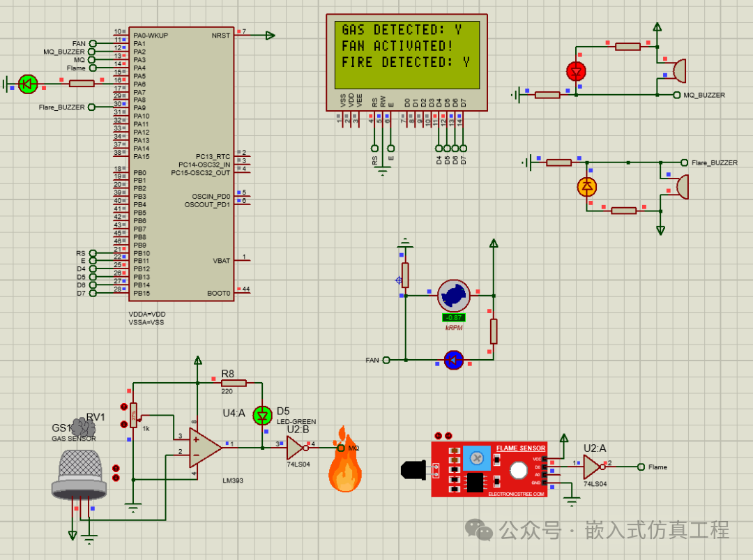This screenshot has width=753, height=560.
Task: Click the VSSA=VSS text label
Action: coord(146,322)
